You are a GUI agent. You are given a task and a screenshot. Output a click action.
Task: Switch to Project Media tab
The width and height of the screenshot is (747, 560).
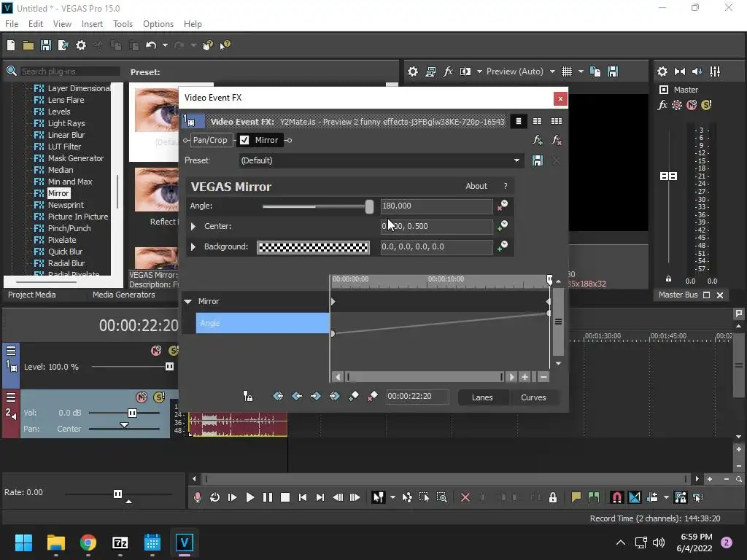pos(32,295)
